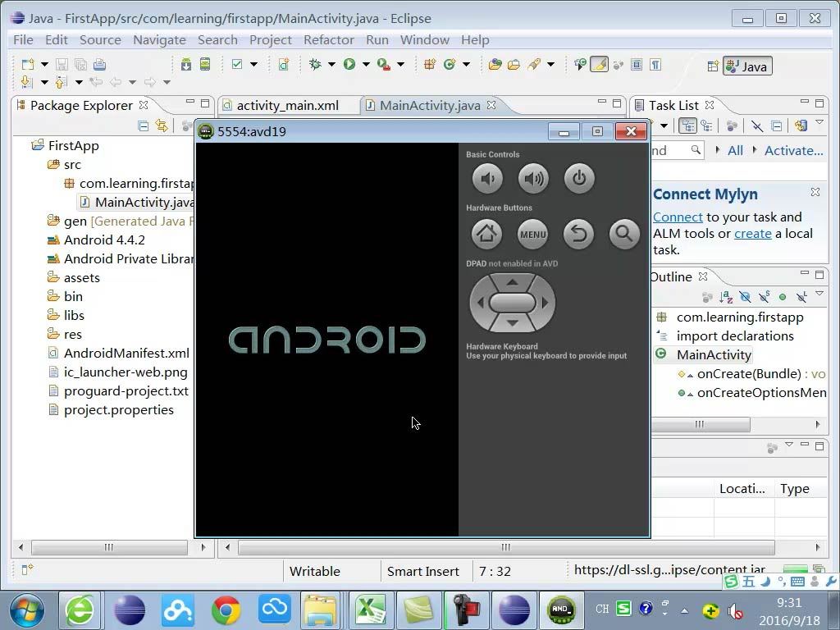
Task: Start the Debug bug icon
Action: tap(315, 64)
